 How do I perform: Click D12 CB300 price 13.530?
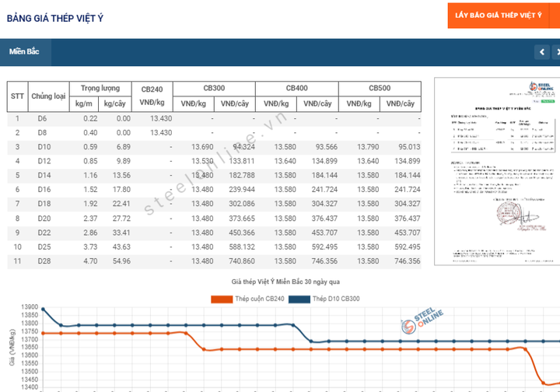(202, 161)
